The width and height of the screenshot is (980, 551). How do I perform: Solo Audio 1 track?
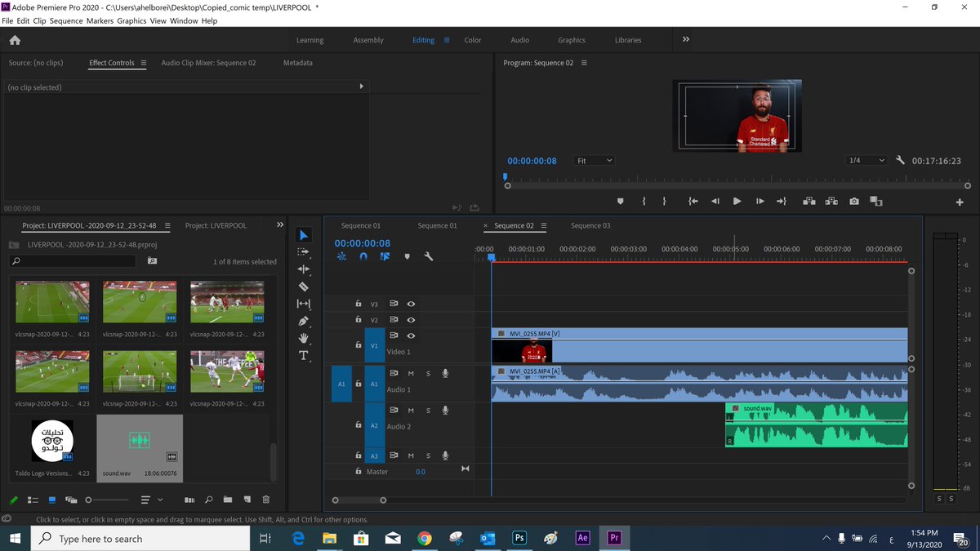[428, 374]
